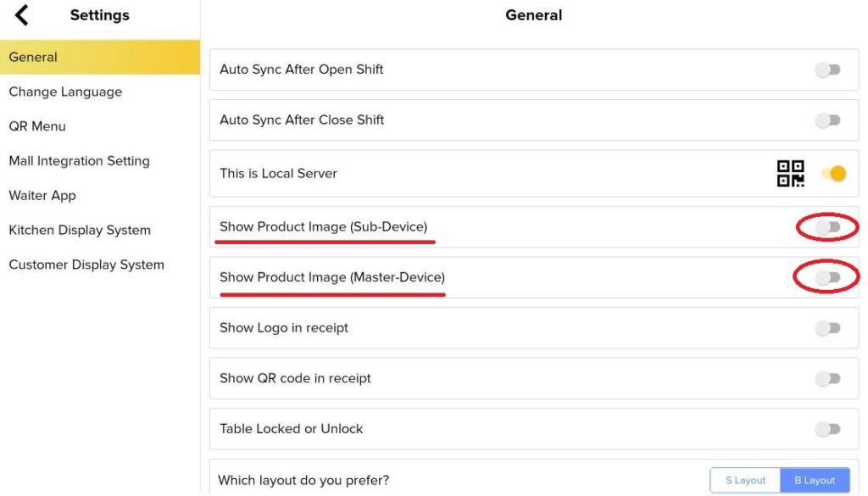Open Waiter App settings
Image resolution: width=868 pixels, height=496 pixels.
42,196
